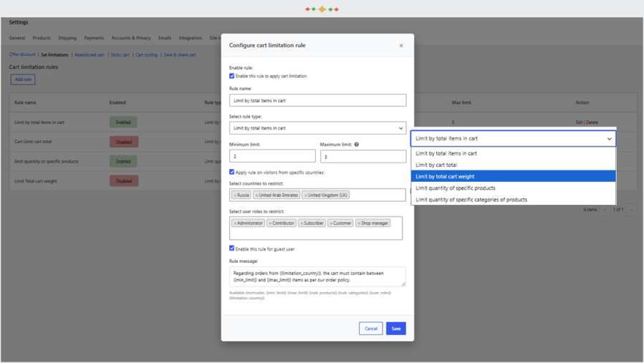The width and height of the screenshot is (644, 363).
Task: Click the Rule name input field
Action: tap(317, 100)
